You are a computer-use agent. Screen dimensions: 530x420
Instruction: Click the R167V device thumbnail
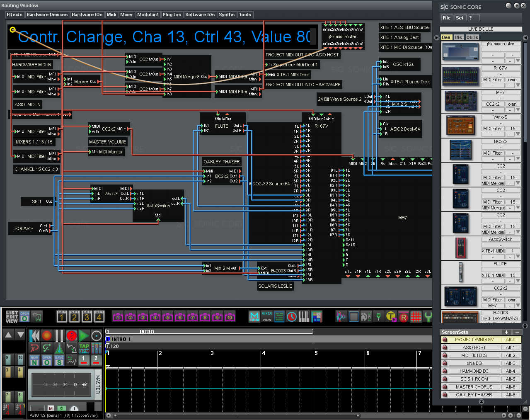[460, 77]
